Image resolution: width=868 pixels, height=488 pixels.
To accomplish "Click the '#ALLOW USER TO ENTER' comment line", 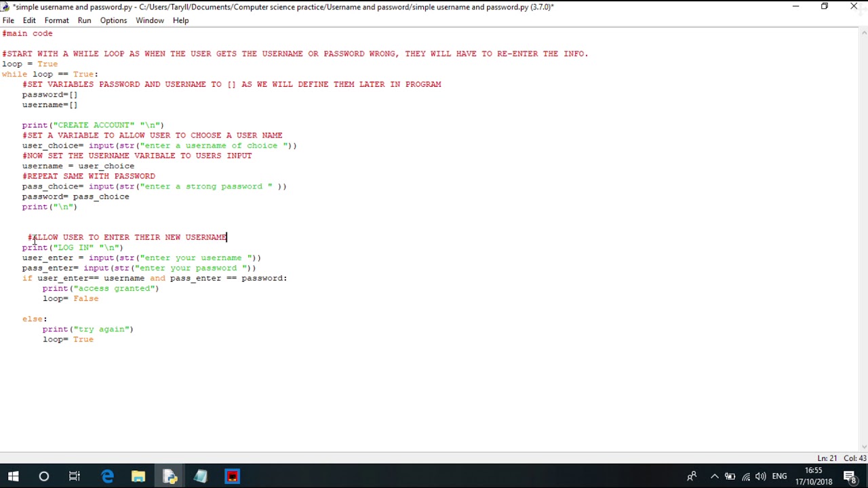I will pyautogui.click(x=127, y=237).
